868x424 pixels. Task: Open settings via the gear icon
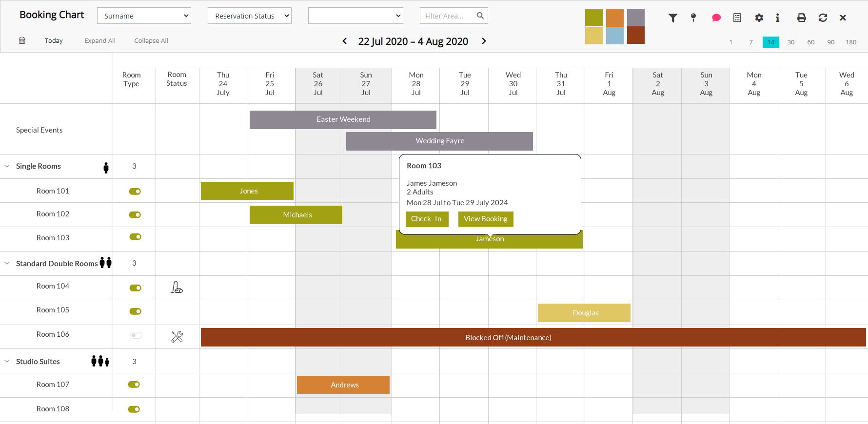759,18
